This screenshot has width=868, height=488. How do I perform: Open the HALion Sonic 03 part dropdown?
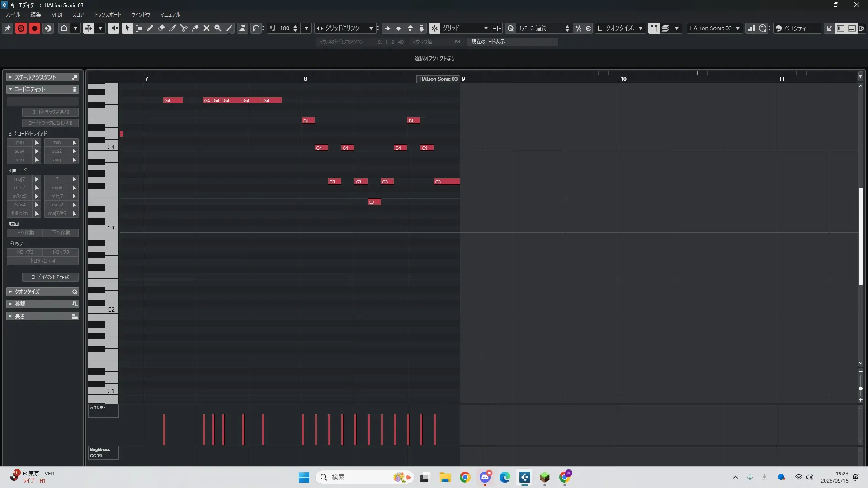point(714,28)
